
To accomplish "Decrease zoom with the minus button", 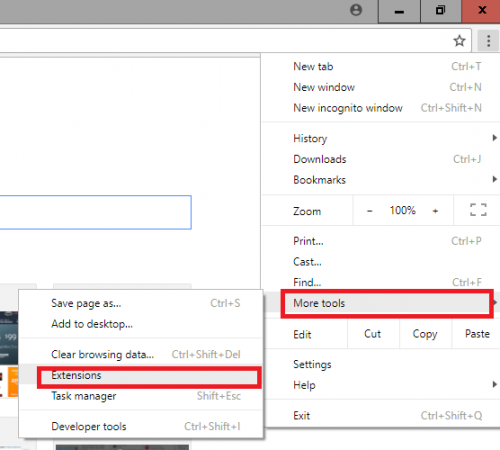I will (369, 211).
